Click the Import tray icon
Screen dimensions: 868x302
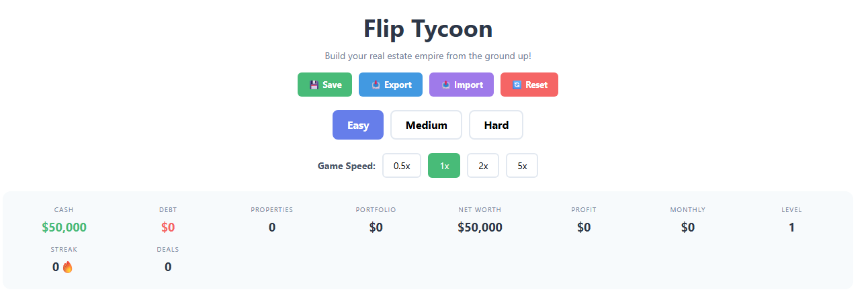pyautogui.click(x=445, y=85)
